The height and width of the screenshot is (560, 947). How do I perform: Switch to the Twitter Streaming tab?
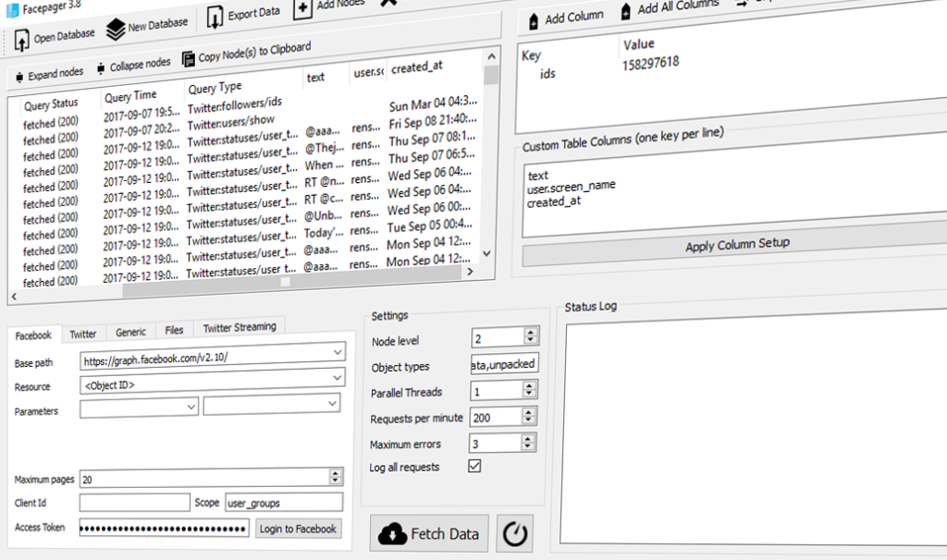pyautogui.click(x=240, y=327)
